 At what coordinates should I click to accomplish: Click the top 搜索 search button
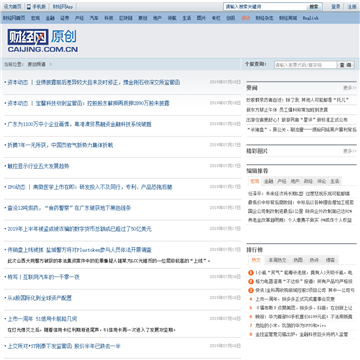(x=314, y=6)
